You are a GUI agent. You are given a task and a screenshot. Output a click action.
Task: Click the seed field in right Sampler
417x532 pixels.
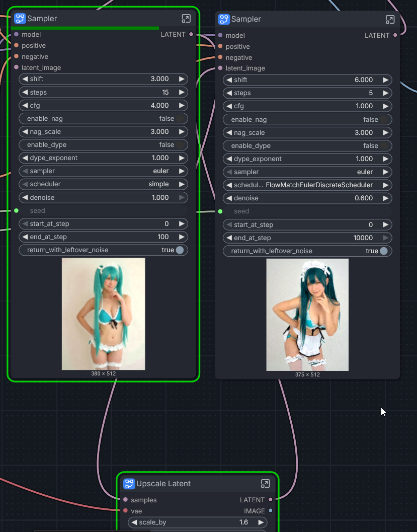coord(307,211)
